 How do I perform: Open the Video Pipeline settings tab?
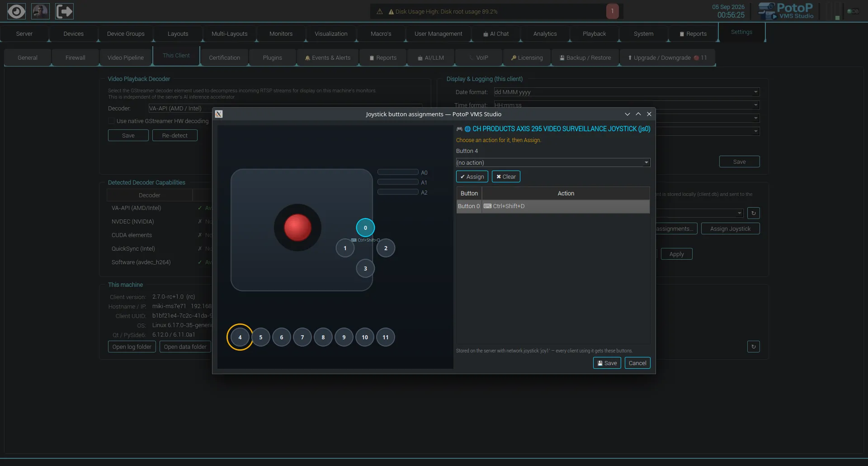pyautogui.click(x=125, y=58)
